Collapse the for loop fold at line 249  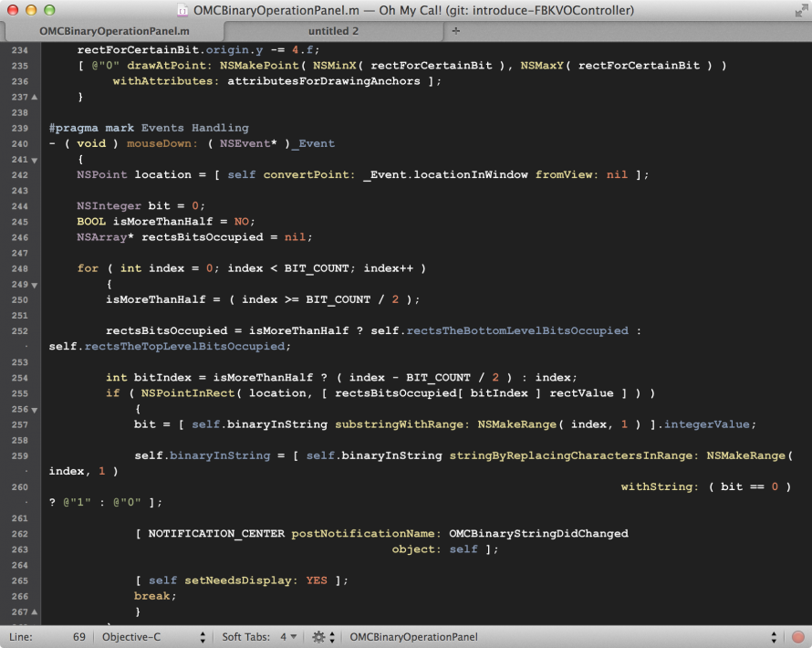pyautogui.click(x=34, y=284)
